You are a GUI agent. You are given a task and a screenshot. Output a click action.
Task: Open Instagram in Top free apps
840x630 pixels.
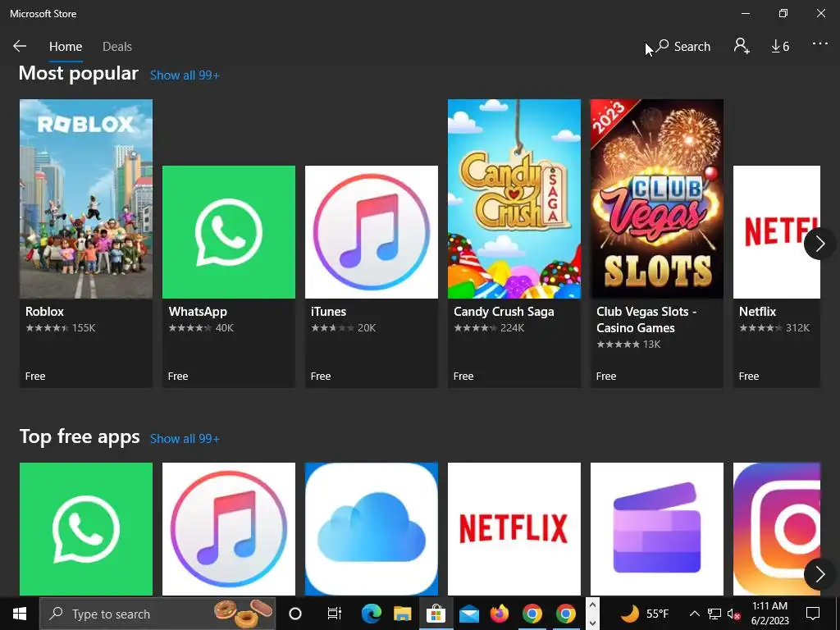pos(776,529)
